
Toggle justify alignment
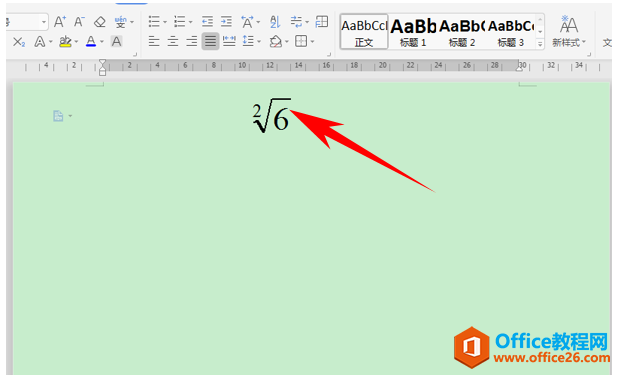211,41
